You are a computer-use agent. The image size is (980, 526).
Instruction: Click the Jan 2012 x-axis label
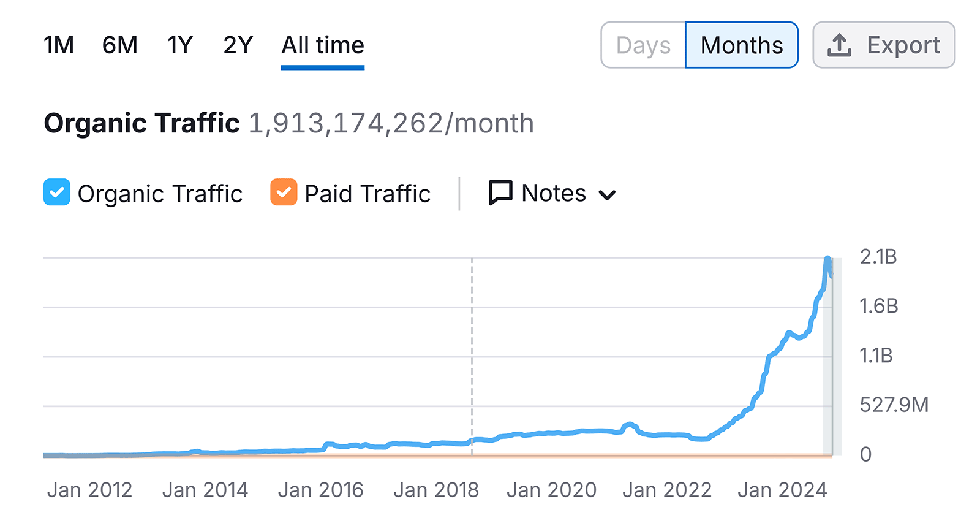[x=89, y=490]
